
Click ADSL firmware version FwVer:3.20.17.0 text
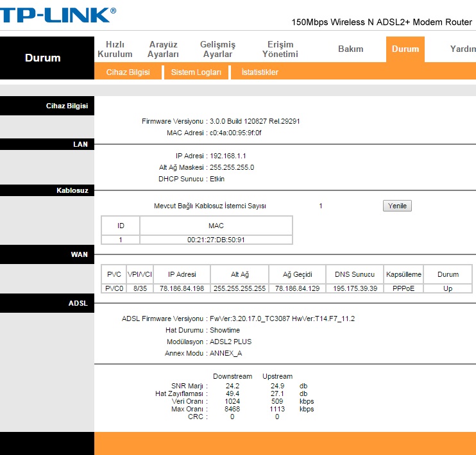282,318
